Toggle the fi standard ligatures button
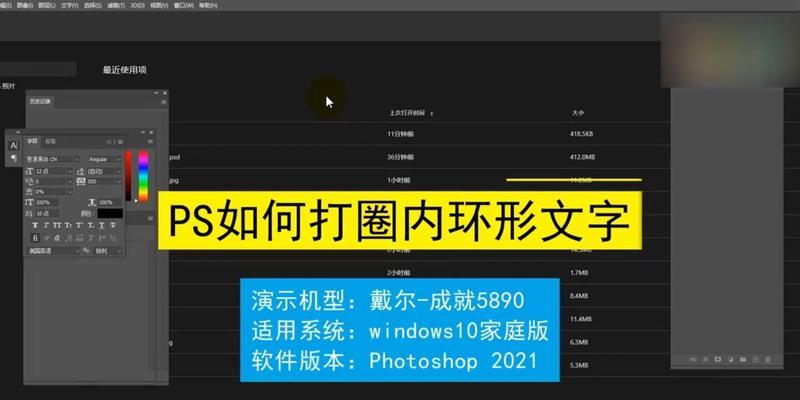This screenshot has height=400, width=800. (35, 238)
